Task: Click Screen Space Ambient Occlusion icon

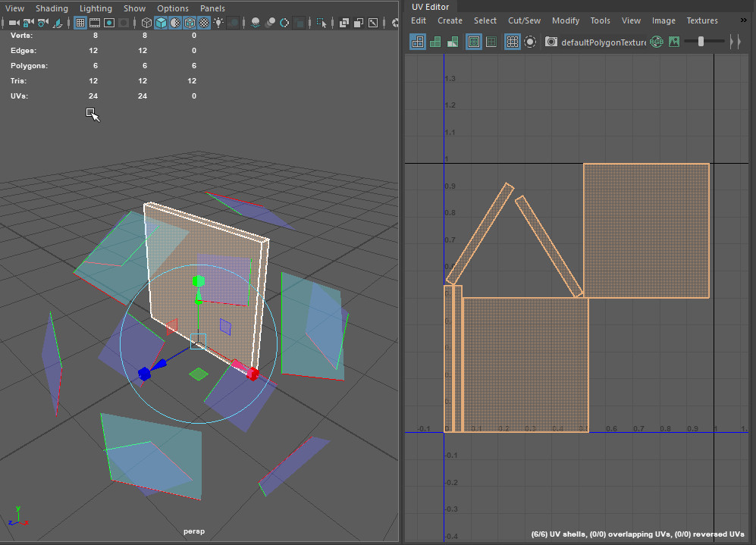Action: (x=256, y=23)
